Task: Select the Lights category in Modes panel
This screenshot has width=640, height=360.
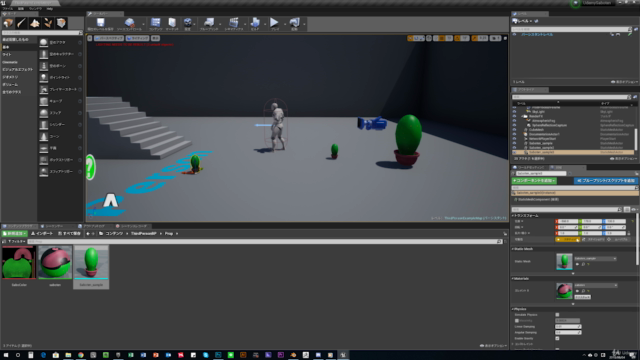Action: (7, 55)
